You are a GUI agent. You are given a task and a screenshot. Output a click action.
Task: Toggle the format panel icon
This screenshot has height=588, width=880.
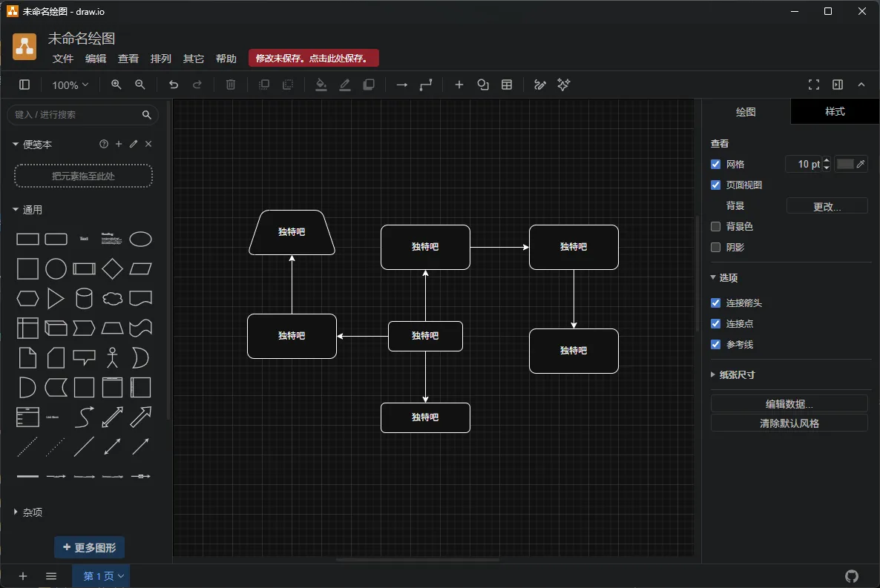838,85
